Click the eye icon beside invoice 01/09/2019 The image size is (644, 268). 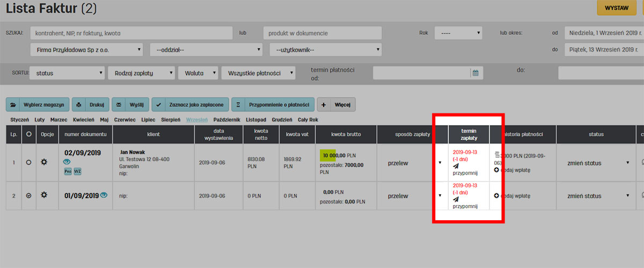pos(104,195)
